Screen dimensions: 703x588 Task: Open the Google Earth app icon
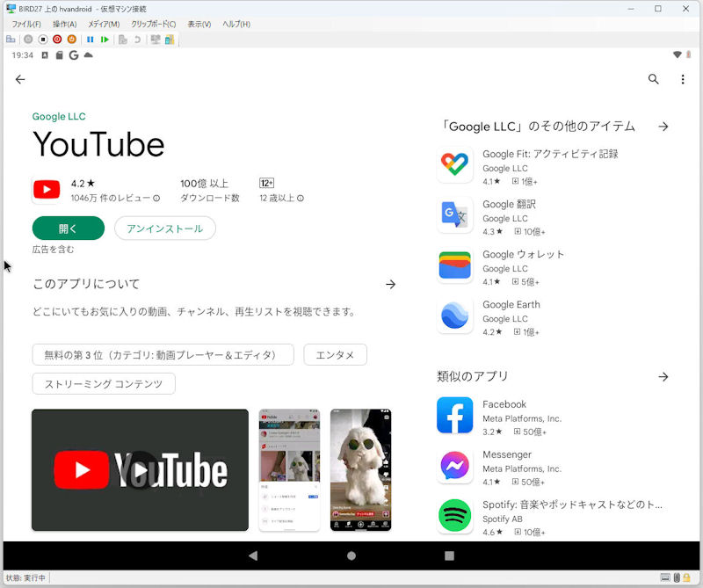point(454,315)
